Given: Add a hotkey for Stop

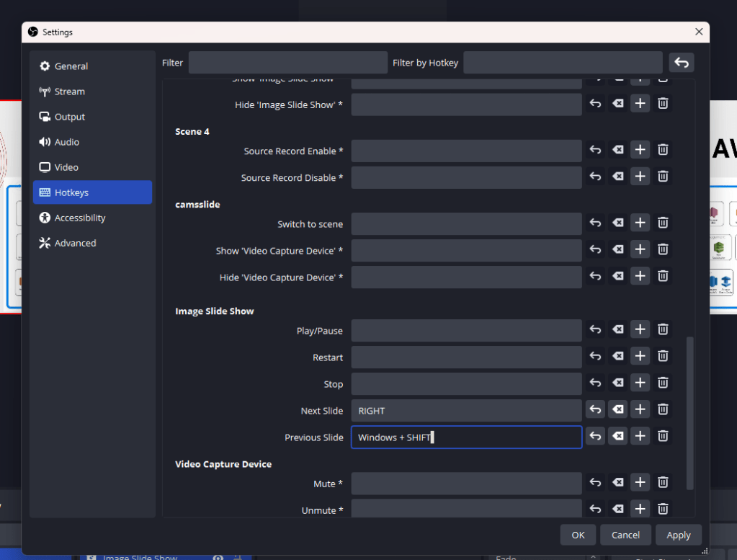Looking at the screenshot, I should [x=640, y=383].
